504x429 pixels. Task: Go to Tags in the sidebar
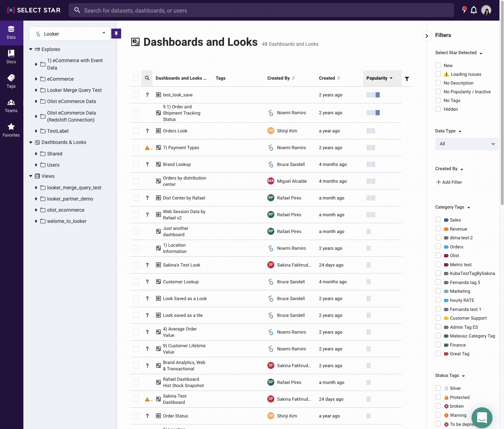(x=11, y=81)
